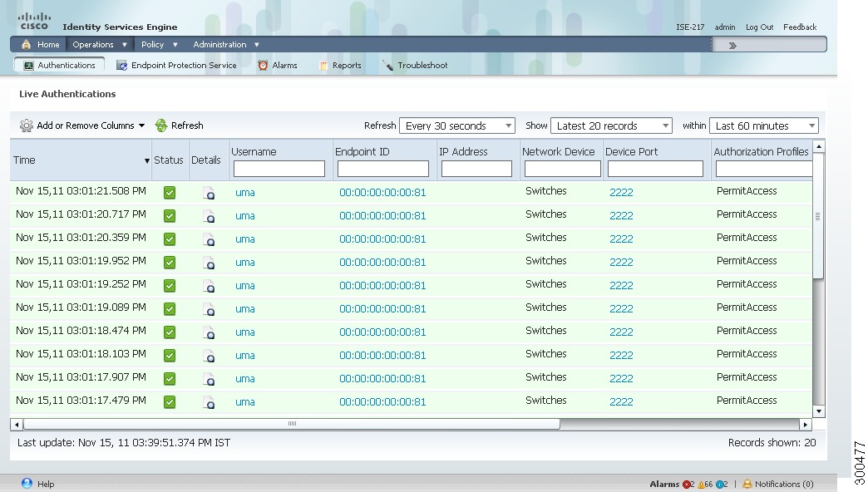Open details for the 03:01:21.508 PM record

209,193
